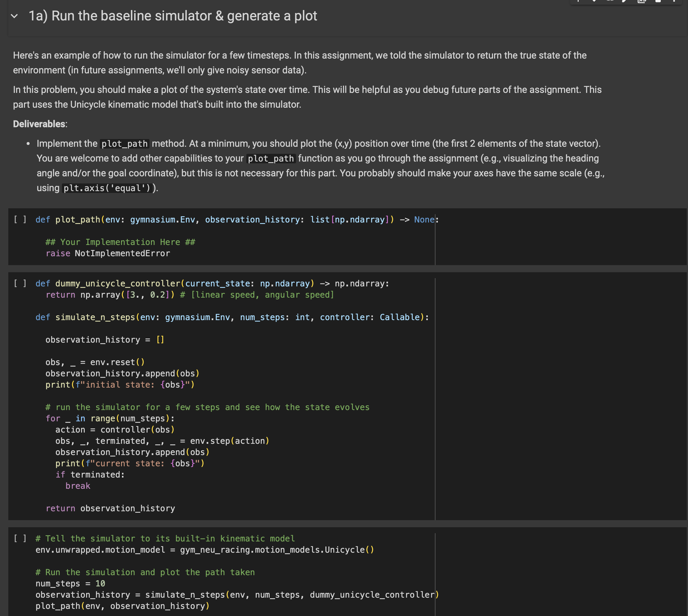
Task: Click the heading 1a) Run the baseline simulator
Action: click(x=172, y=16)
